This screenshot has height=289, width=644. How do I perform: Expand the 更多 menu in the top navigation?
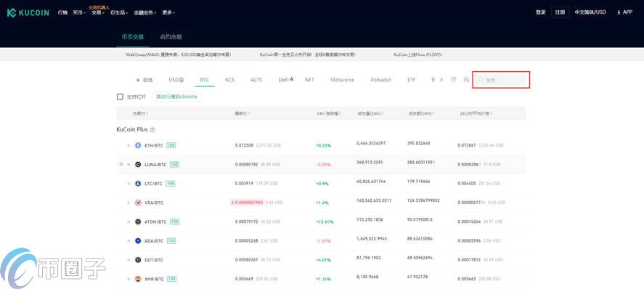(168, 13)
